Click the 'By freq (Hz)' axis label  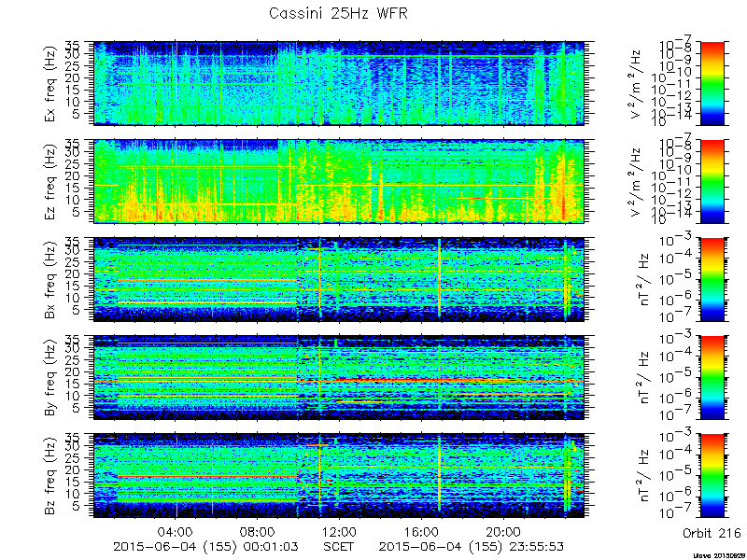coord(50,378)
